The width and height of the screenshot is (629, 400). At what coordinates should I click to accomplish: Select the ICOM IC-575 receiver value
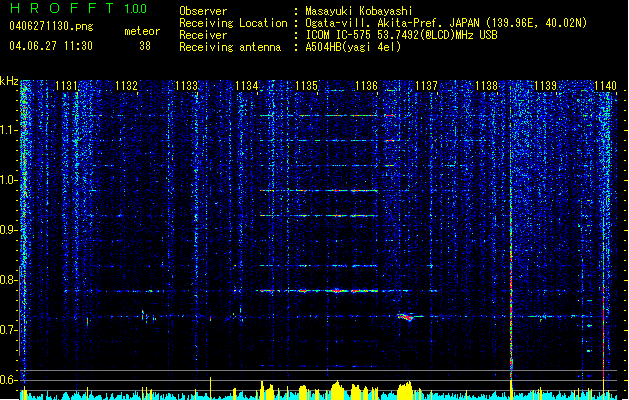[x=401, y=35]
